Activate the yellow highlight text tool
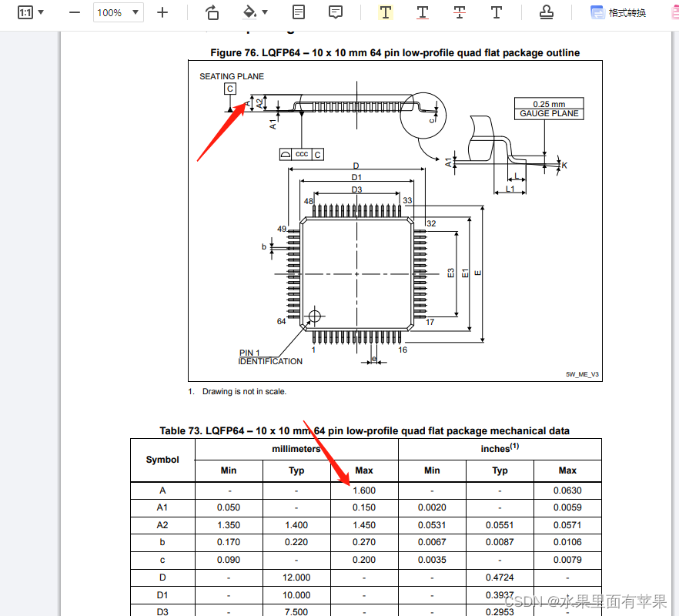This screenshot has width=679, height=616. coord(386,12)
